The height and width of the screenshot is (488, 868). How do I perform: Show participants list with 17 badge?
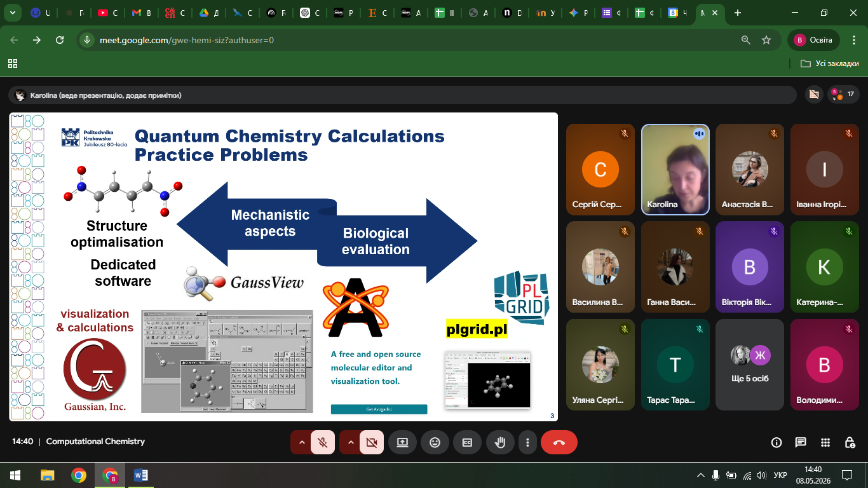point(844,95)
